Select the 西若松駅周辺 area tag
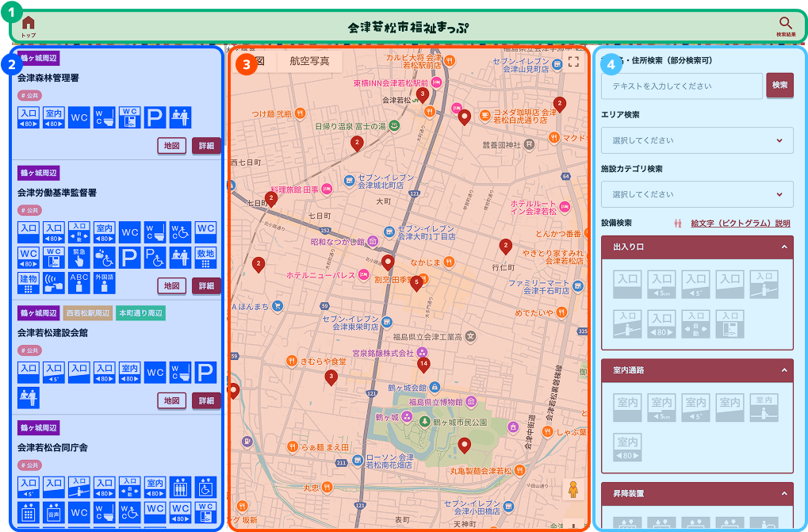This screenshot has width=808, height=532. [x=88, y=313]
